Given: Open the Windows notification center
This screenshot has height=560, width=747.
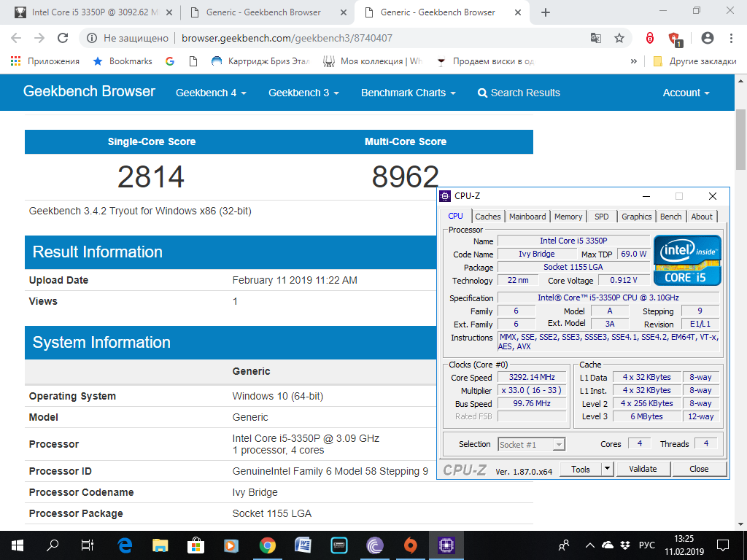Looking at the screenshot, I should point(723,545).
